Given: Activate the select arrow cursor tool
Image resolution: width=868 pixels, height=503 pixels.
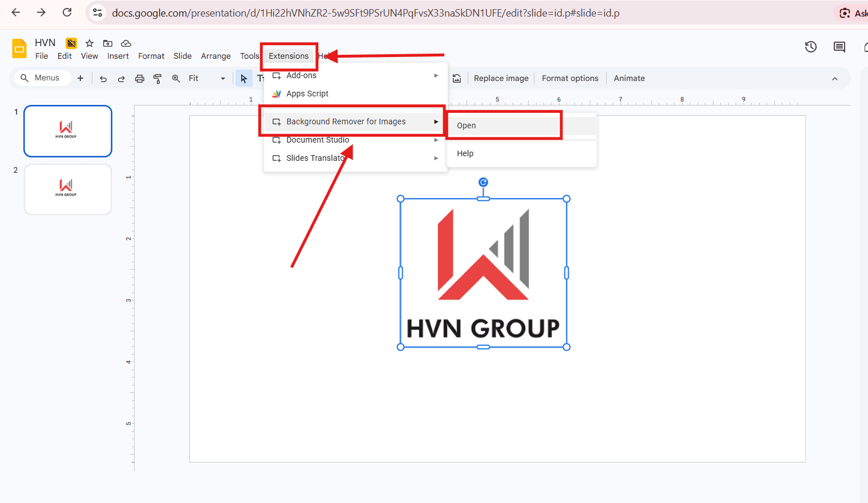Looking at the screenshot, I should 244,79.
